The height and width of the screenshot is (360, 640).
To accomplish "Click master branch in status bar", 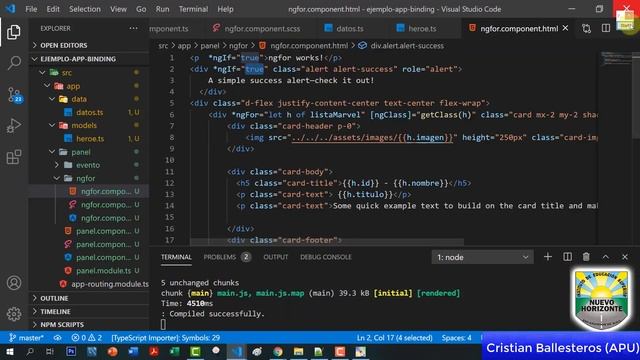I will pyautogui.click(x=26, y=338).
